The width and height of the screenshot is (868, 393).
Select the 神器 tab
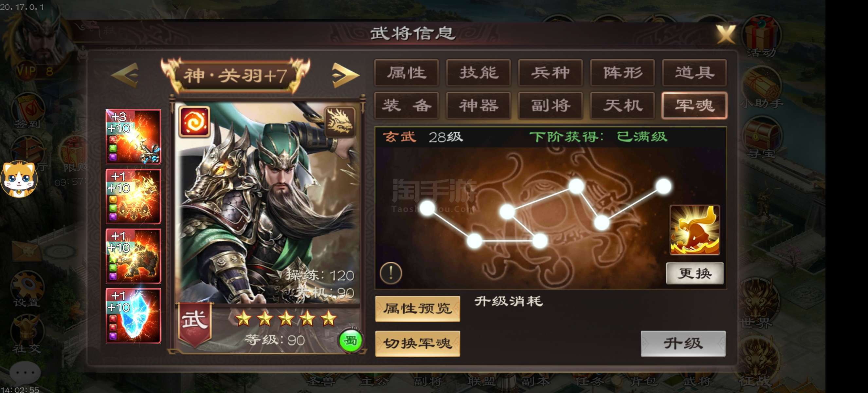click(479, 105)
